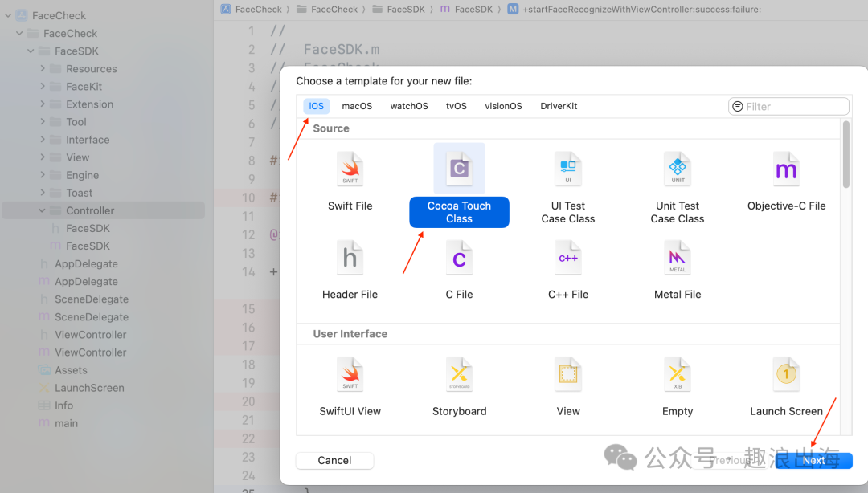Screen dimensions: 868x493
Task: Click the FaceSDK file breadcrumb
Action: pyautogui.click(x=466, y=9)
